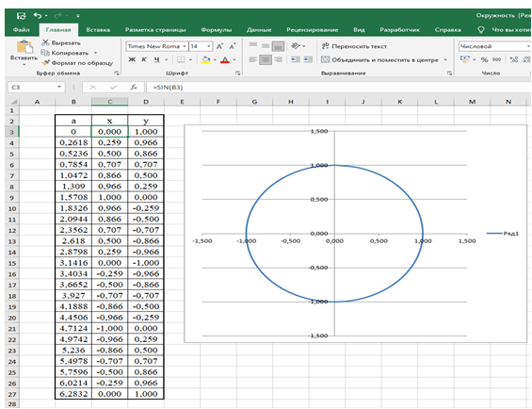
Task: Increase cell indent
Action: (308, 59)
